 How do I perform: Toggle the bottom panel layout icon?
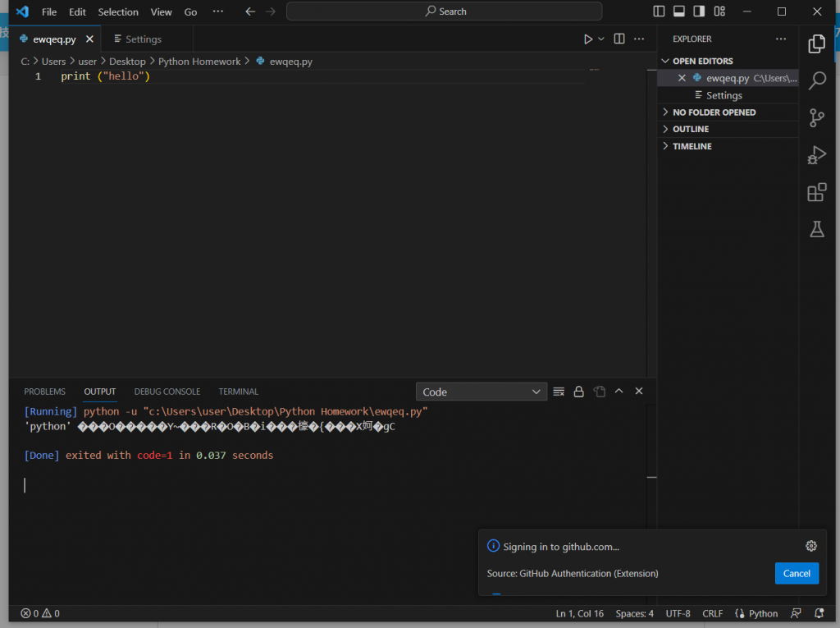(x=678, y=11)
